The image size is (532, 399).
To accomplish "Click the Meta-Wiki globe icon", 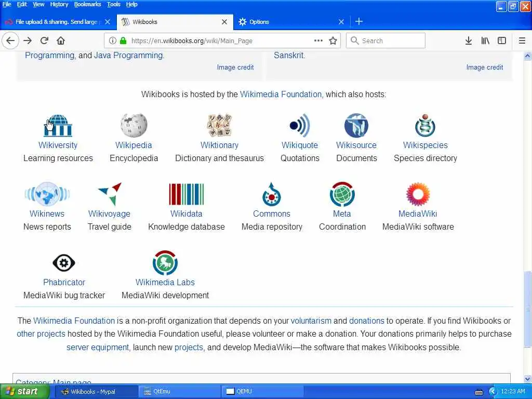I will (x=342, y=194).
